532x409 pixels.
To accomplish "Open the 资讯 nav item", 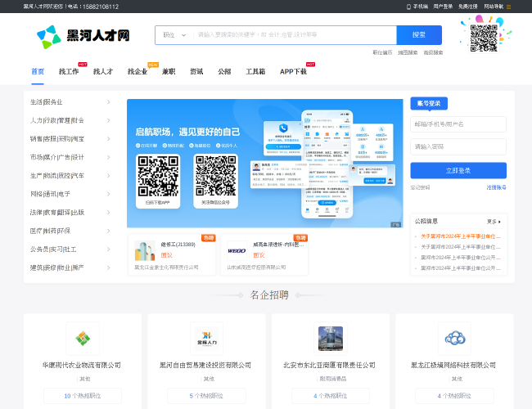I will tap(196, 71).
